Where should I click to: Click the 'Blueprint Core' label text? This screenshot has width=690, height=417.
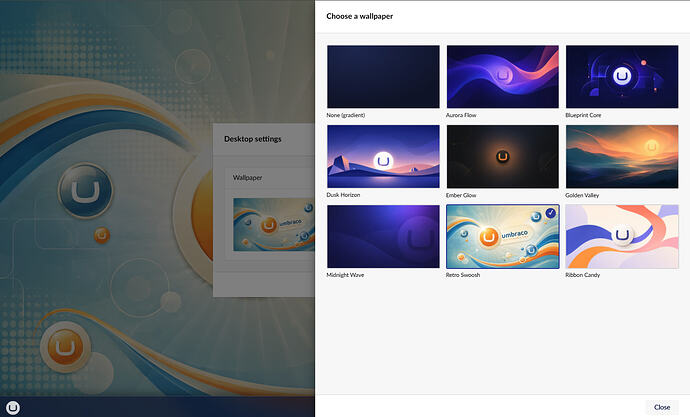coord(583,115)
